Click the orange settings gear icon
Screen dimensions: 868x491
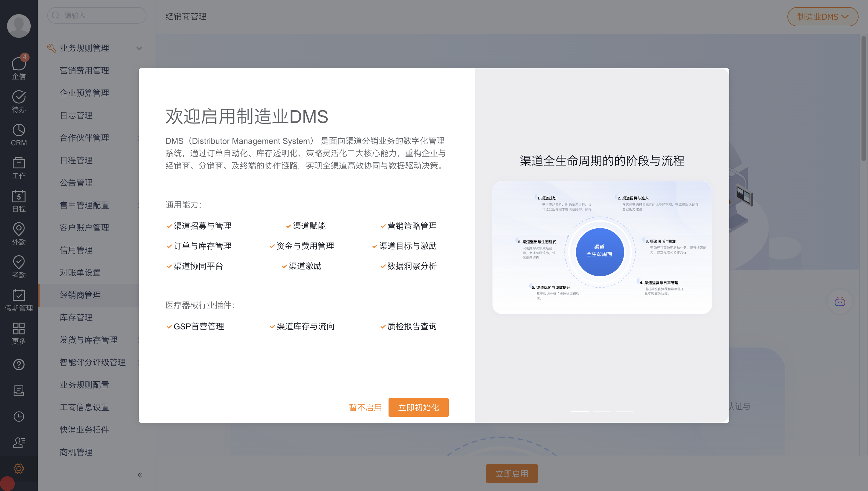coord(19,469)
